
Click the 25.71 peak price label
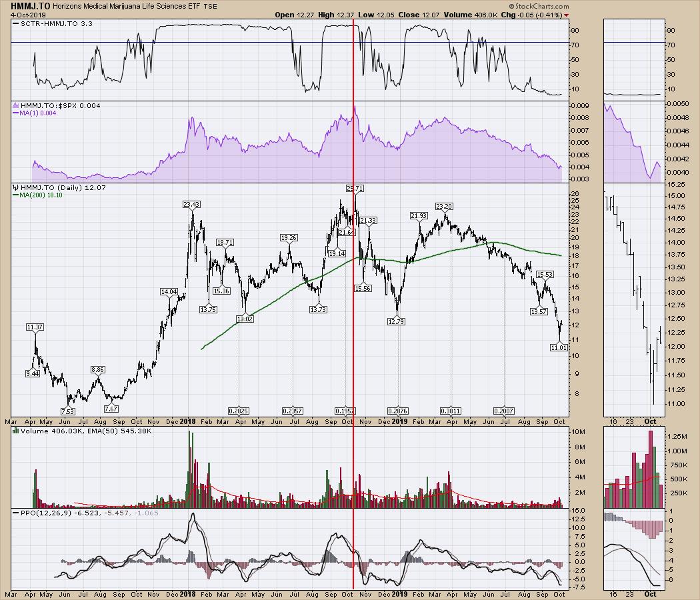point(355,189)
